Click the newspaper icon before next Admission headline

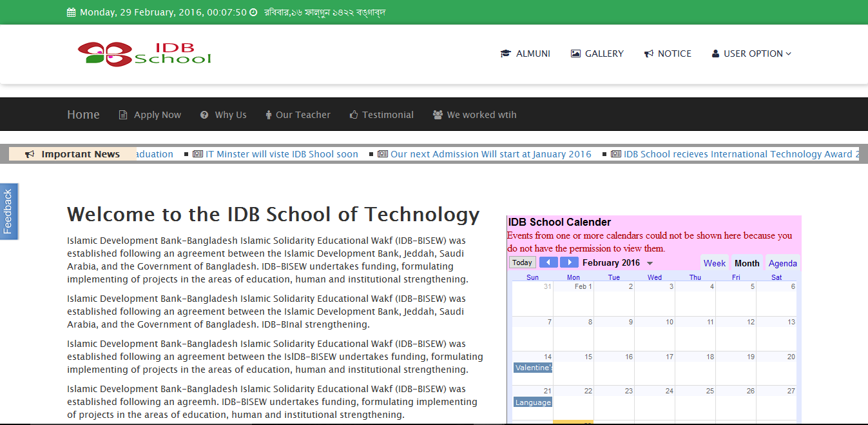(383, 154)
